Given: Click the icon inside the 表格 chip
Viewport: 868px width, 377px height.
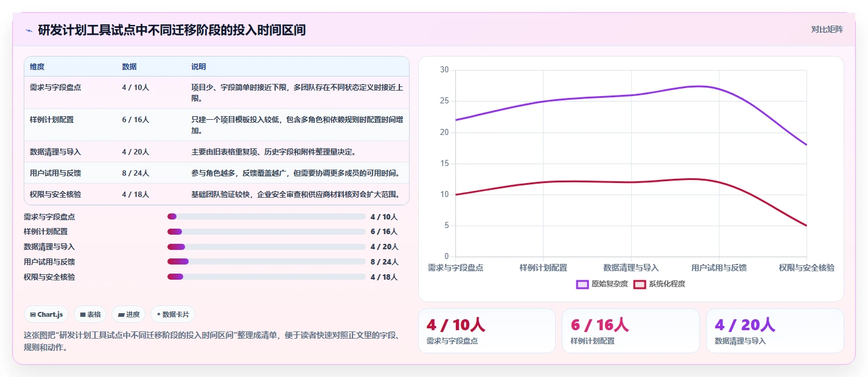Looking at the screenshot, I should pyautogui.click(x=83, y=314).
